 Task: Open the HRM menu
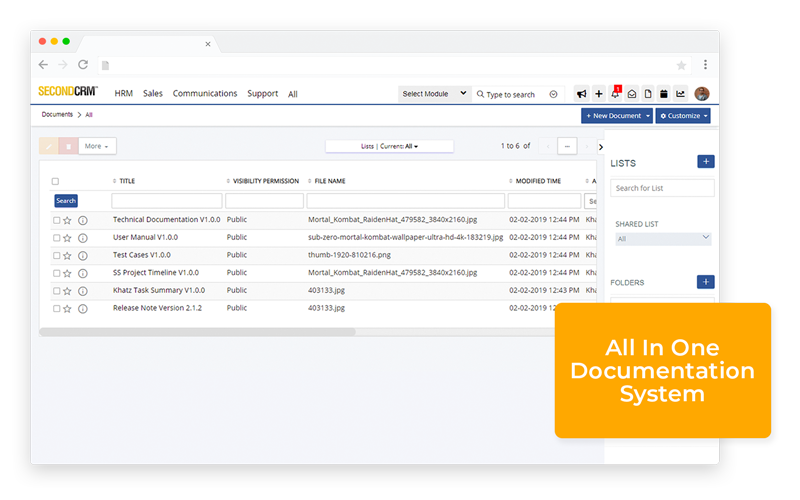[123, 93]
